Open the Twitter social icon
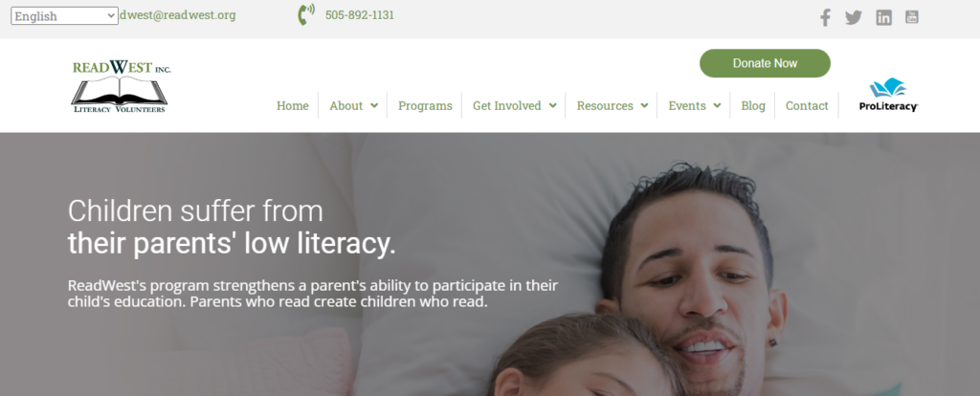 (853, 17)
